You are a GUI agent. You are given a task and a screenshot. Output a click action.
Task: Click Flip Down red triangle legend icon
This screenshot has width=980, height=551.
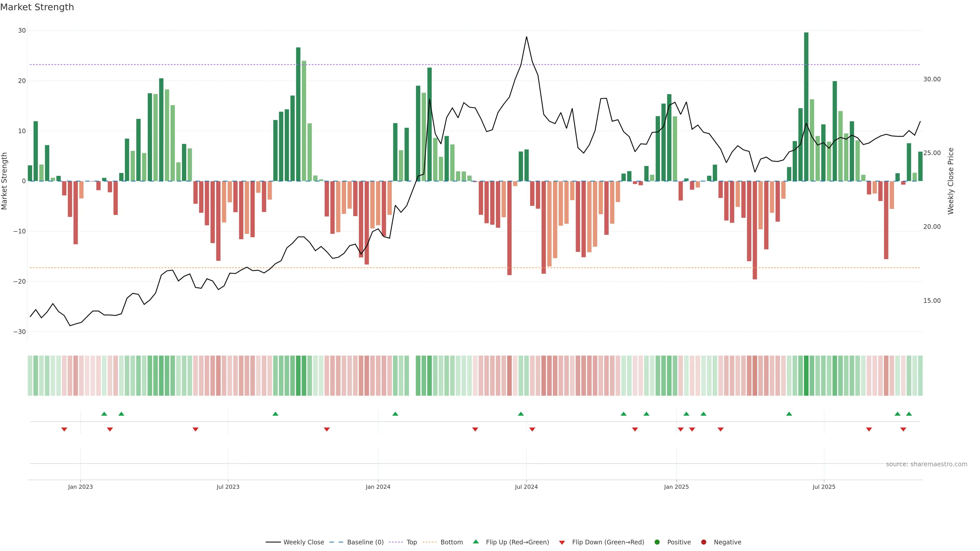click(562, 542)
